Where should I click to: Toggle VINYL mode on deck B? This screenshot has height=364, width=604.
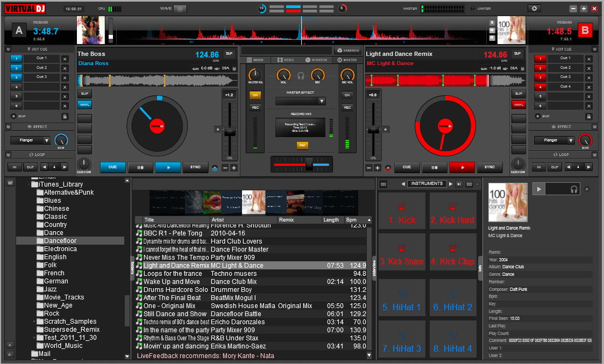tap(518, 104)
